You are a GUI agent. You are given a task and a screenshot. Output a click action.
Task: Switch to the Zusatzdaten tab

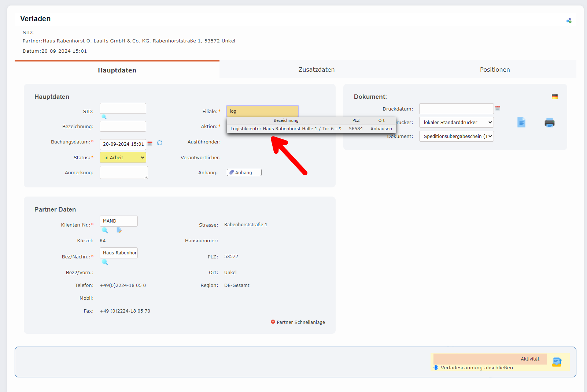coord(316,70)
